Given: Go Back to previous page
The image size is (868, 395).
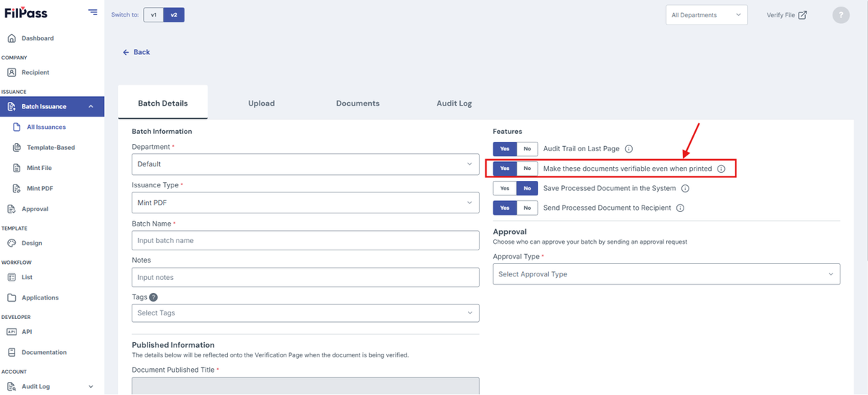Looking at the screenshot, I should (x=136, y=52).
